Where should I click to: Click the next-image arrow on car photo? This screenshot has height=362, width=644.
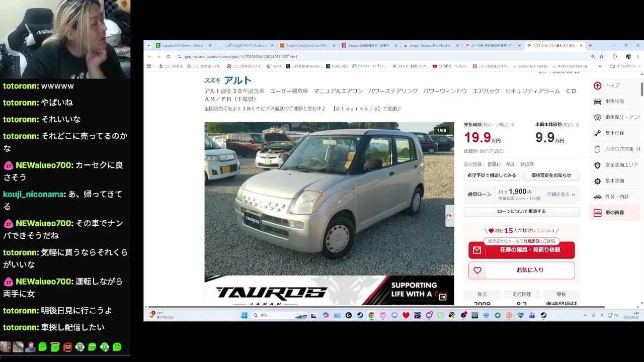pos(449,216)
